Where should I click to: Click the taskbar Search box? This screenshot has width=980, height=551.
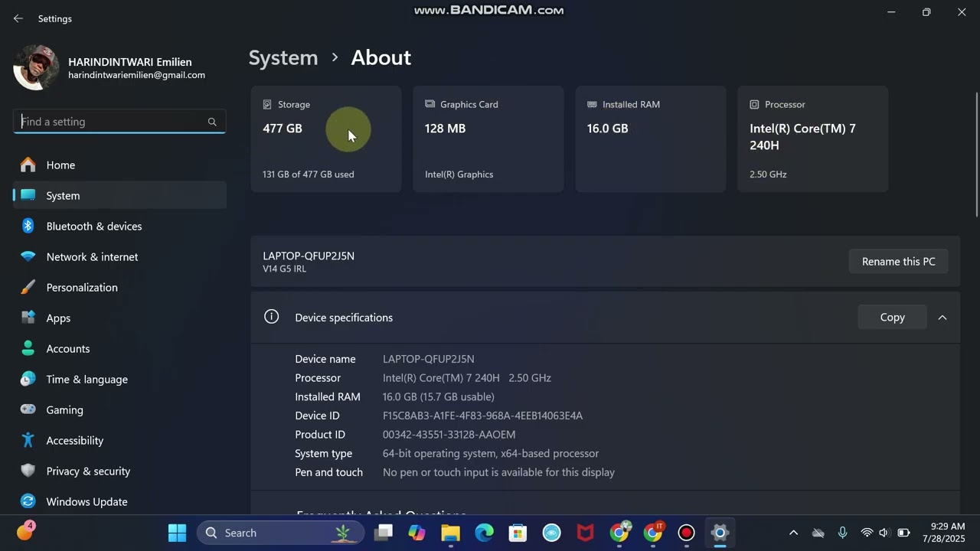point(279,533)
